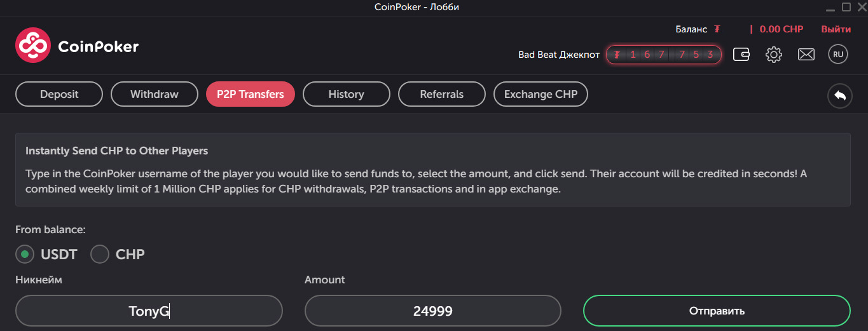
Task: Focus the Никнейм field containing TonyG
Action: point(149,311)
